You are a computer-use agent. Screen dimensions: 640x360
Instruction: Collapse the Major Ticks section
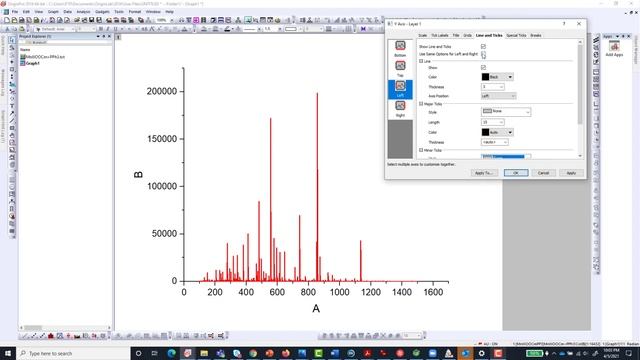(421, 104)
